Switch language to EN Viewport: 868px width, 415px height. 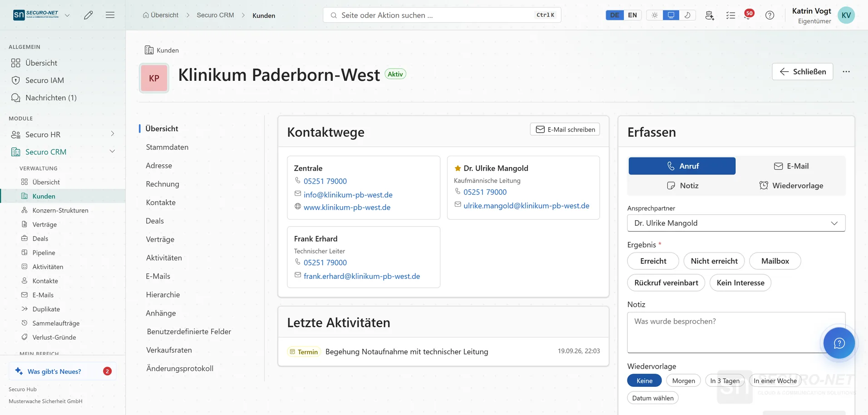[x=632, y=15]
